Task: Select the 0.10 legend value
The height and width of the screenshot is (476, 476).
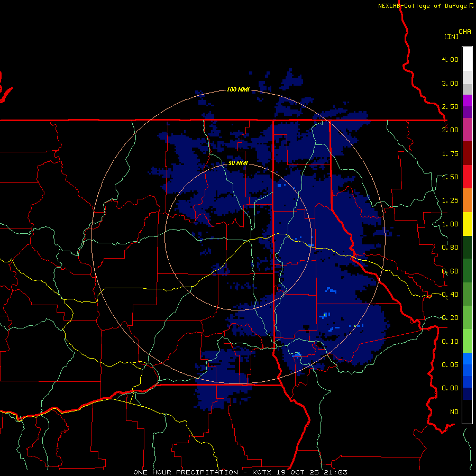Action: [450, 342]
